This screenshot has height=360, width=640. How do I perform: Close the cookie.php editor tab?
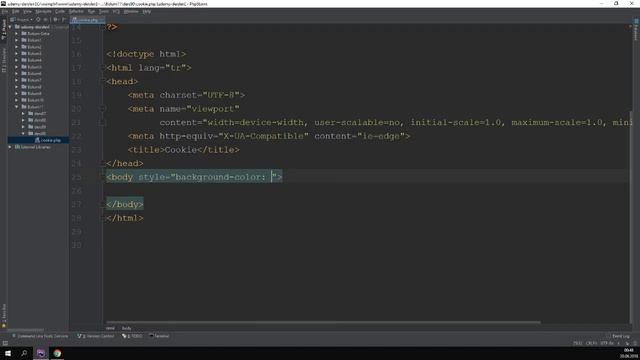[x=102, y=20]
